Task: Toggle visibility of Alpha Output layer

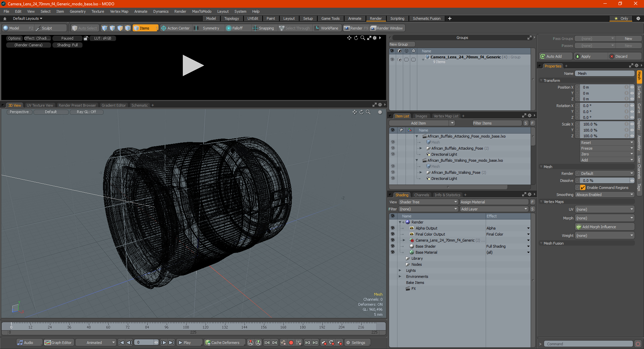Action: (x=392, y=228)
